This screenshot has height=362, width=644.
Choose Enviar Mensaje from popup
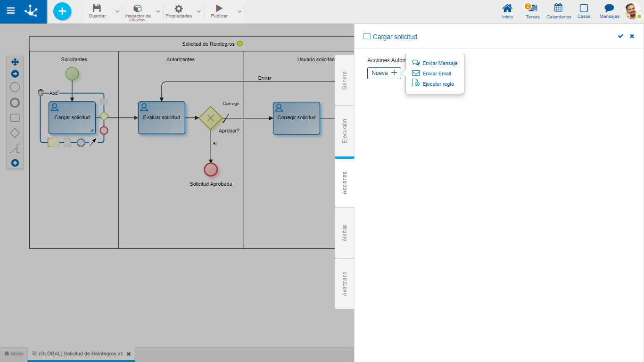pos(435,63)
